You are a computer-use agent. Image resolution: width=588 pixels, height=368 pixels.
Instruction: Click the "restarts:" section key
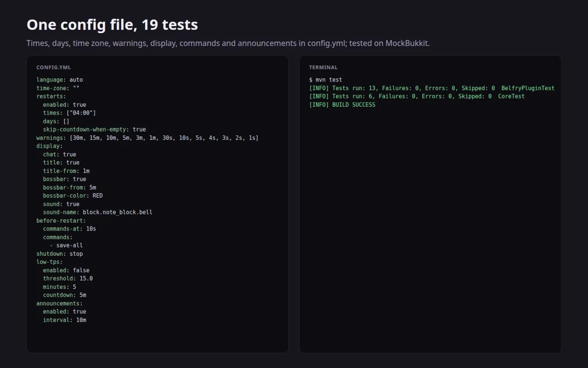tap(51, 96)
